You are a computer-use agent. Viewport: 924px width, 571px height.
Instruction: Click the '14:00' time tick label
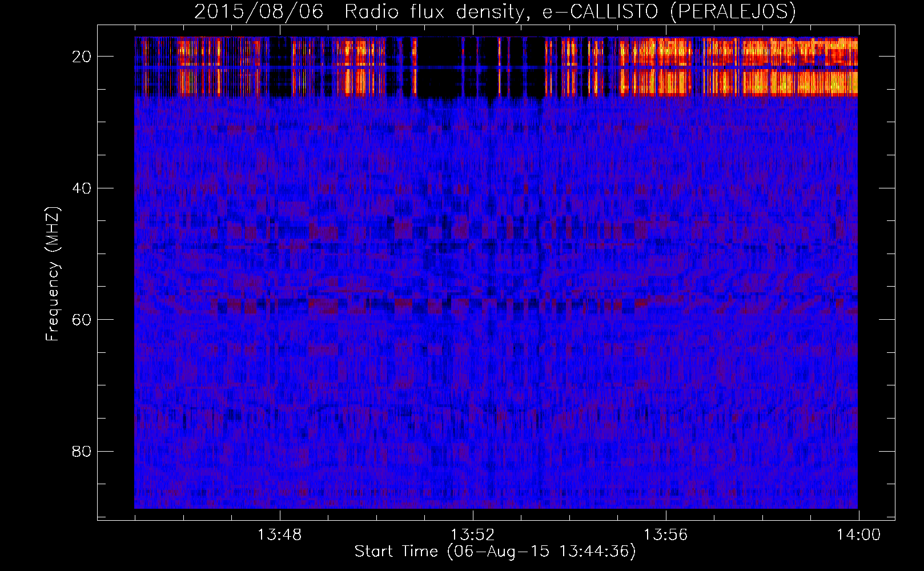(x=858, y=535)
